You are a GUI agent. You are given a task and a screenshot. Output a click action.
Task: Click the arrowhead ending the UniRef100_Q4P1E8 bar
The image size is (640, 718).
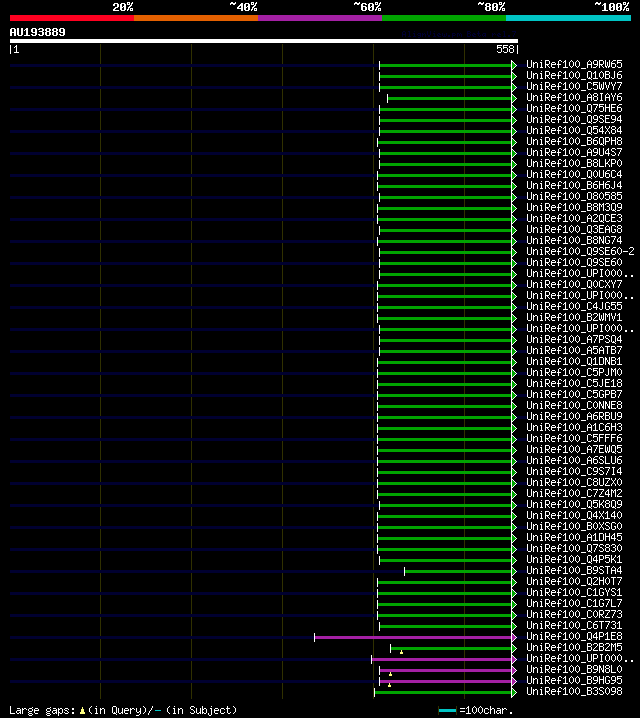point(514,637)
